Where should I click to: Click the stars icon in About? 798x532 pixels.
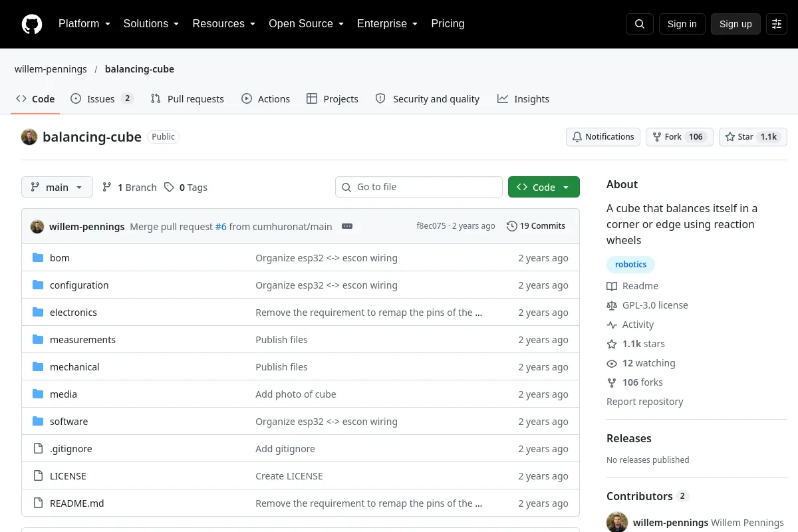[612, 344]
